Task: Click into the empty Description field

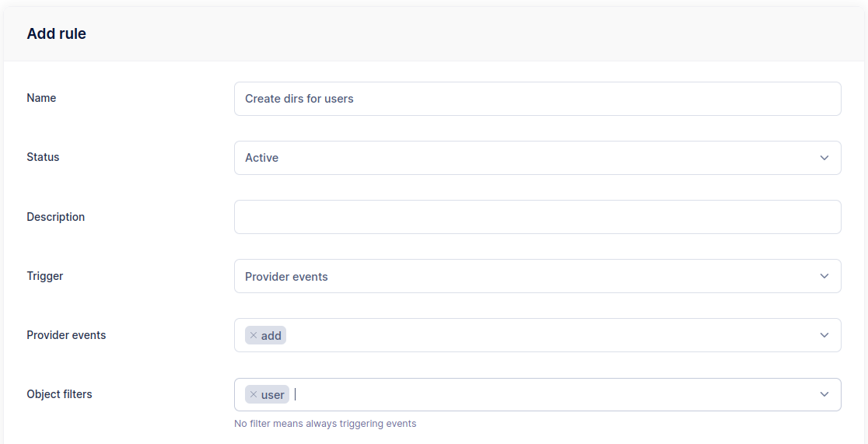Action: click(x=537, y=217)
